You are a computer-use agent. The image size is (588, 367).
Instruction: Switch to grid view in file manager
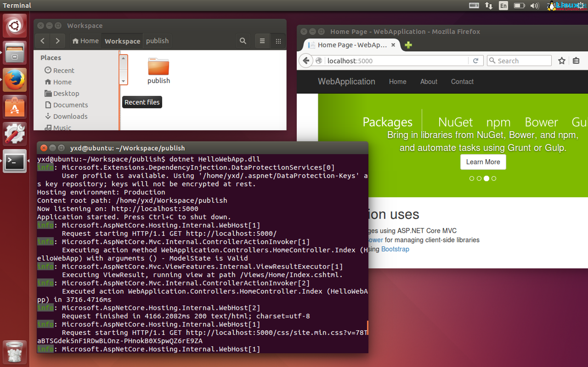click(278, 41)
